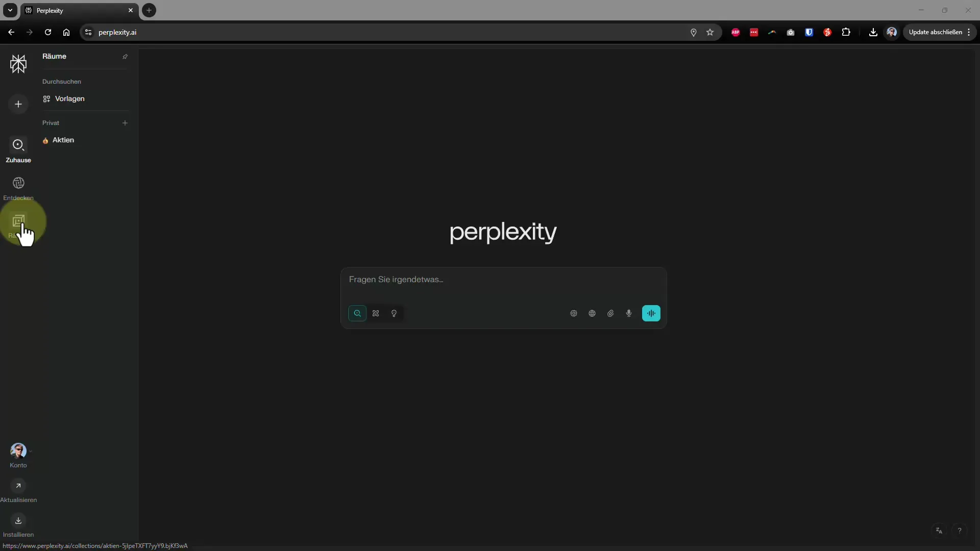Open the browser three-dot menu

(x=969, y=32)
